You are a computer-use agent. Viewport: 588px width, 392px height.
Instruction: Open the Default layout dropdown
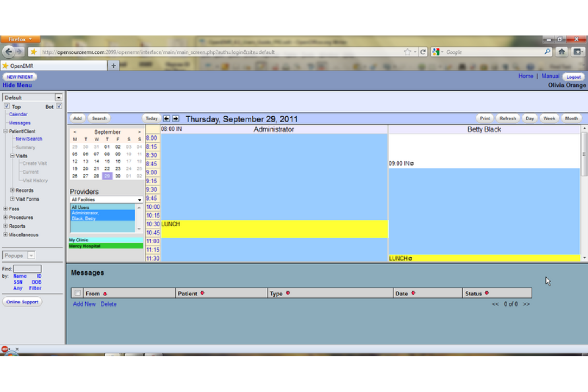(x=58, y=97)
